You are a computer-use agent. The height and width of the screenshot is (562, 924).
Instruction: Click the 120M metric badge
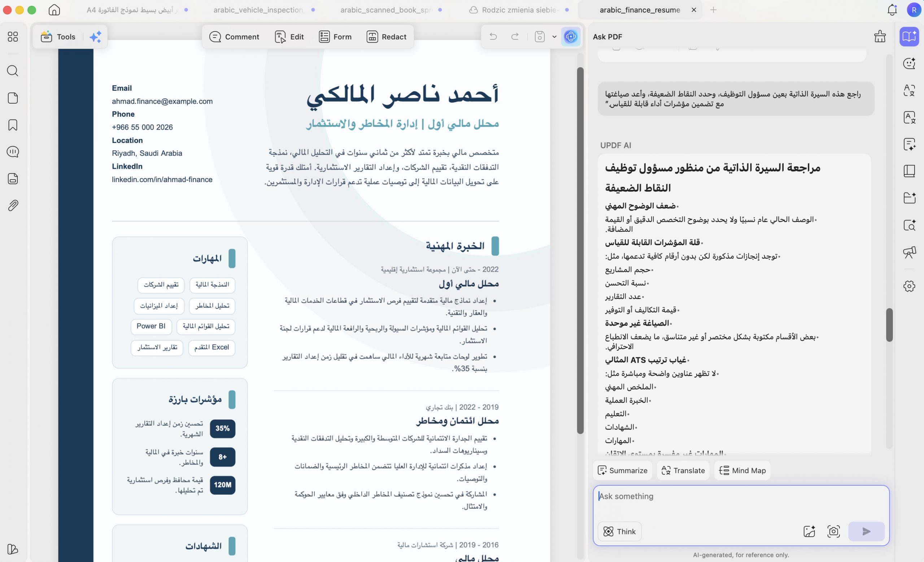(x=222, y=485)
